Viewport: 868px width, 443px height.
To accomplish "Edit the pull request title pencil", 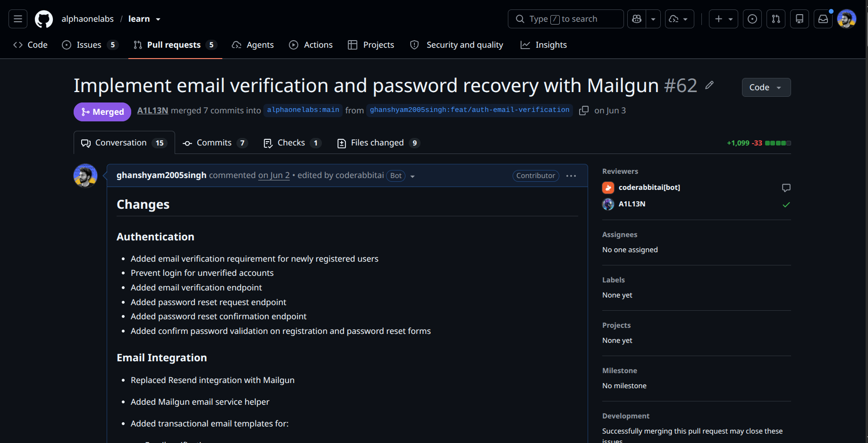I will [709, 85].
